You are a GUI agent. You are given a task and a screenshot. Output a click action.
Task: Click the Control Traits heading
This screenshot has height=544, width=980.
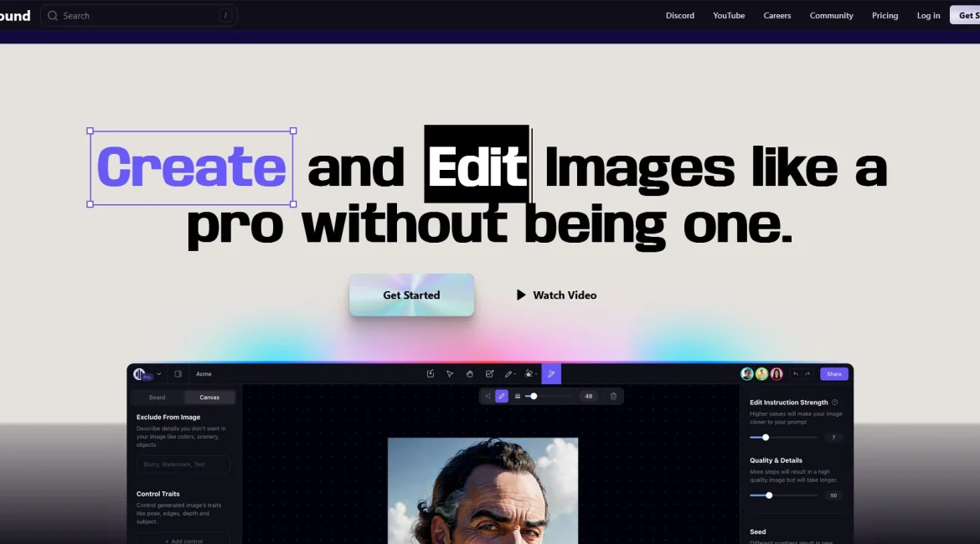point(158,494)
